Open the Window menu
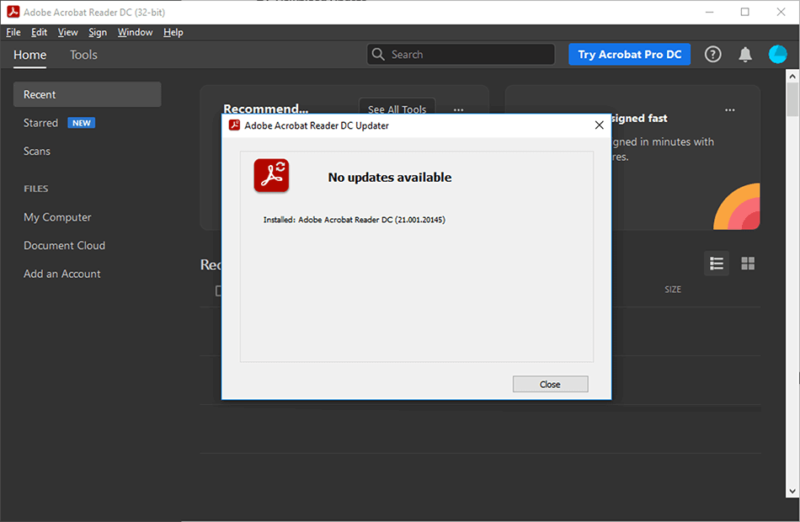The image size is (800, 522). (135, 32)
